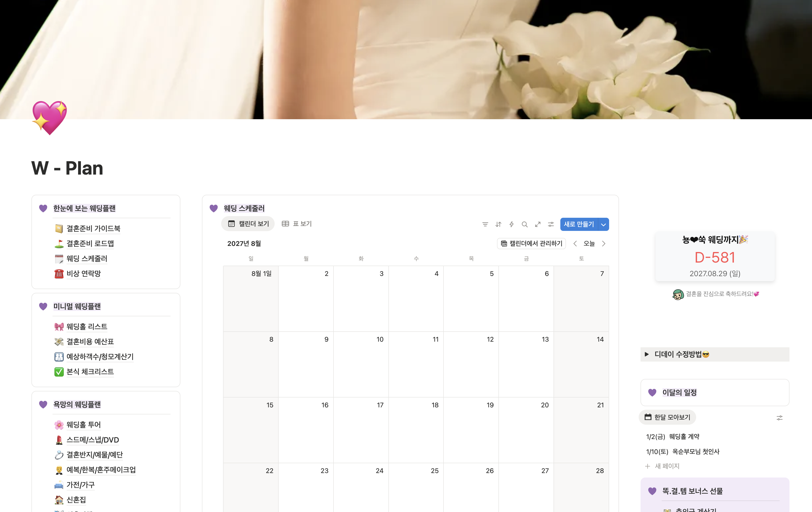This screenshot has height=512, width=812.
Task: Open view settings sliders icon in scheduler
Action: 551,224
